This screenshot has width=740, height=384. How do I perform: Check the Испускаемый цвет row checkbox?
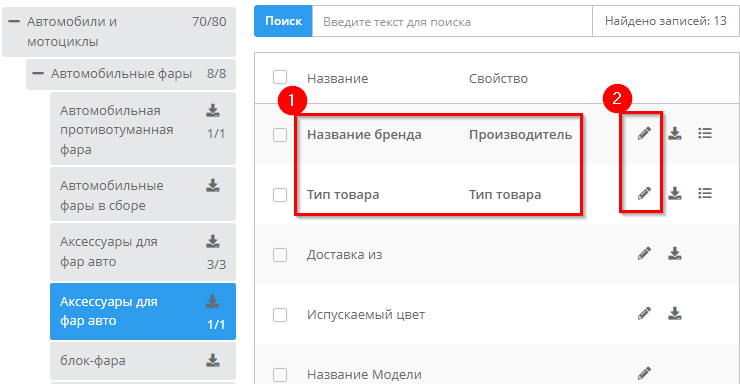280,315
